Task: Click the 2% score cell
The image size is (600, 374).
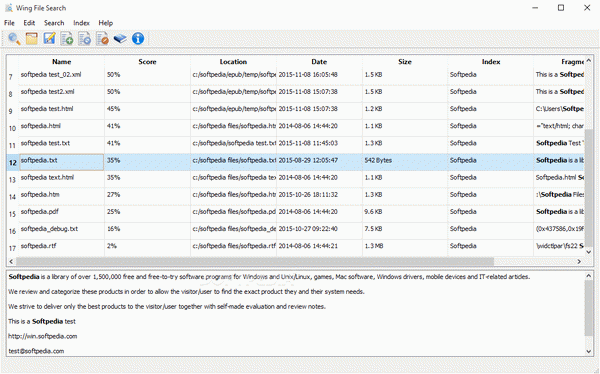Action: [x=147, y=248]
